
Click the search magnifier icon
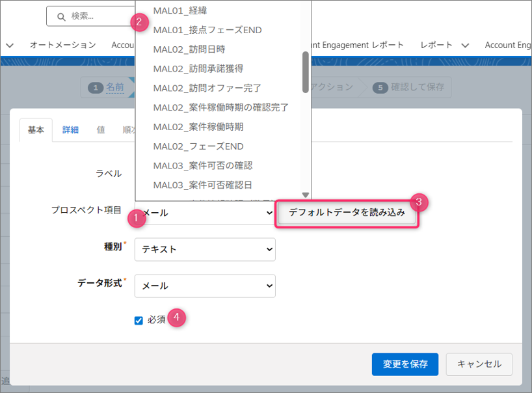pos(61,16)
